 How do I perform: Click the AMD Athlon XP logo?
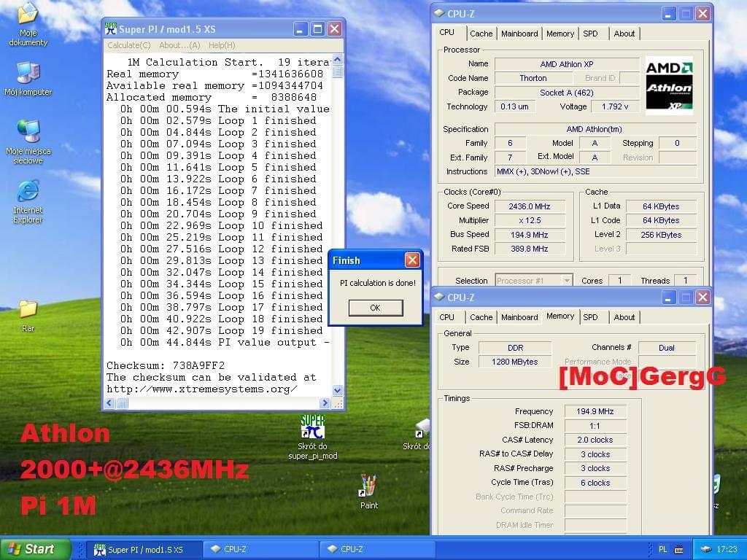click(x=669, y=86)
